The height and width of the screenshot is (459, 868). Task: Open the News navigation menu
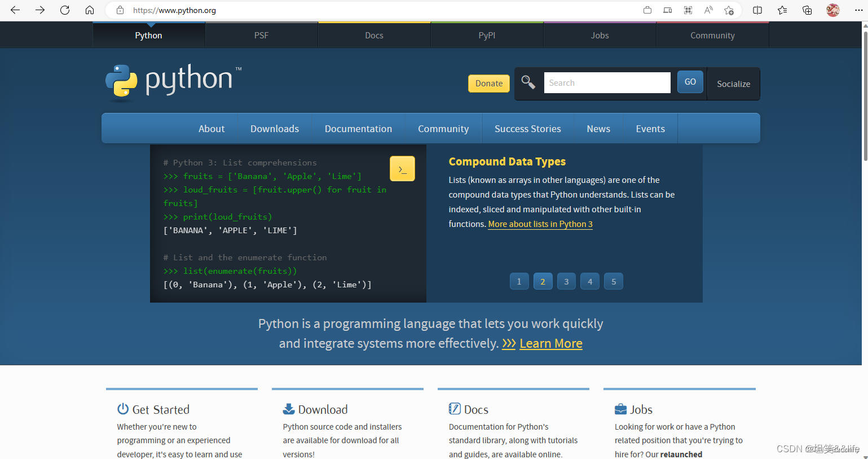click(x=598, y=129)
